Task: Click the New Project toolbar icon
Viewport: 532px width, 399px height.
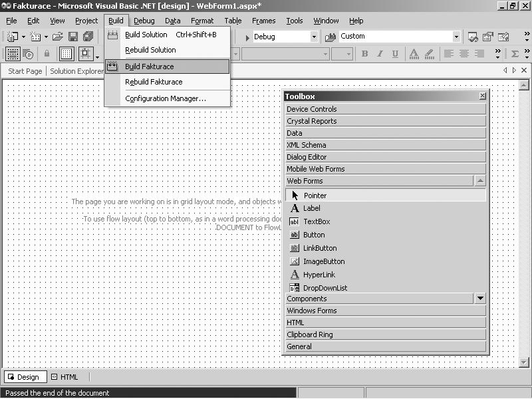Action: coord(13,37)
